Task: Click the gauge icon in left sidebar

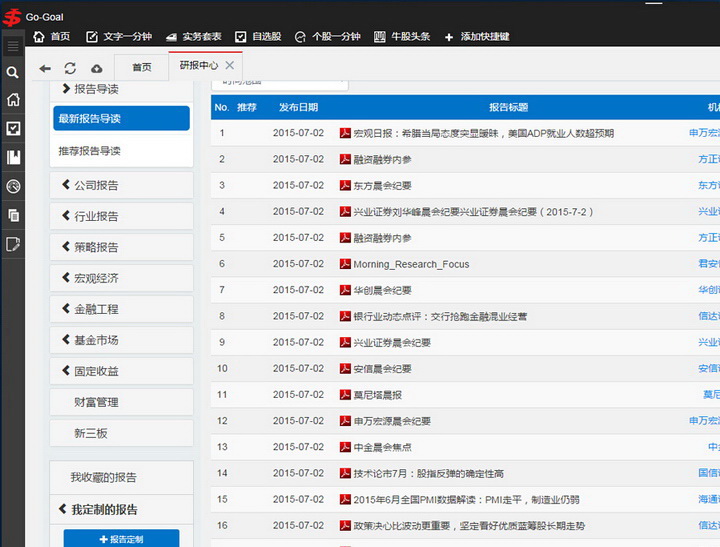Action: 12,186
